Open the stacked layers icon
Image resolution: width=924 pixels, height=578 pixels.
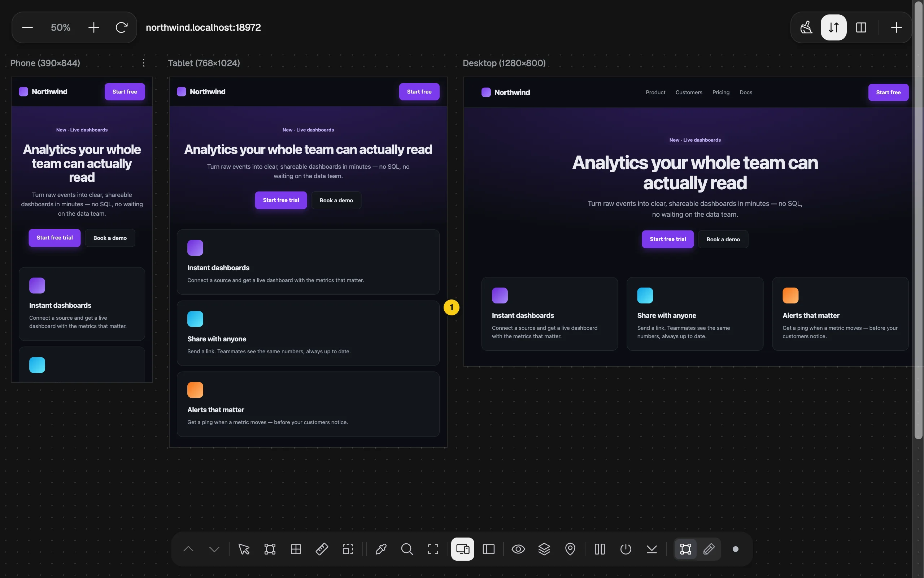click(x=544, y=549)
